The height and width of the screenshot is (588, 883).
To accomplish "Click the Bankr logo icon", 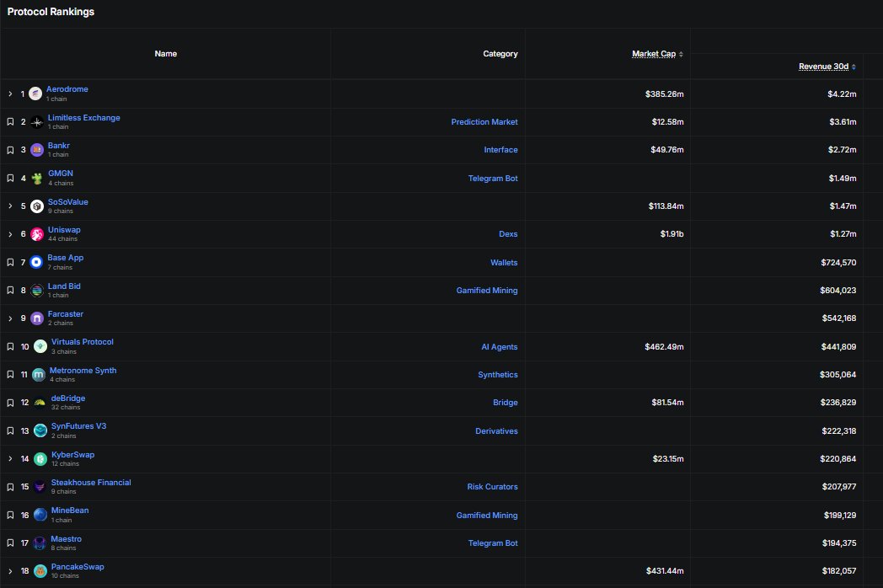I will [x=37, y=150].
